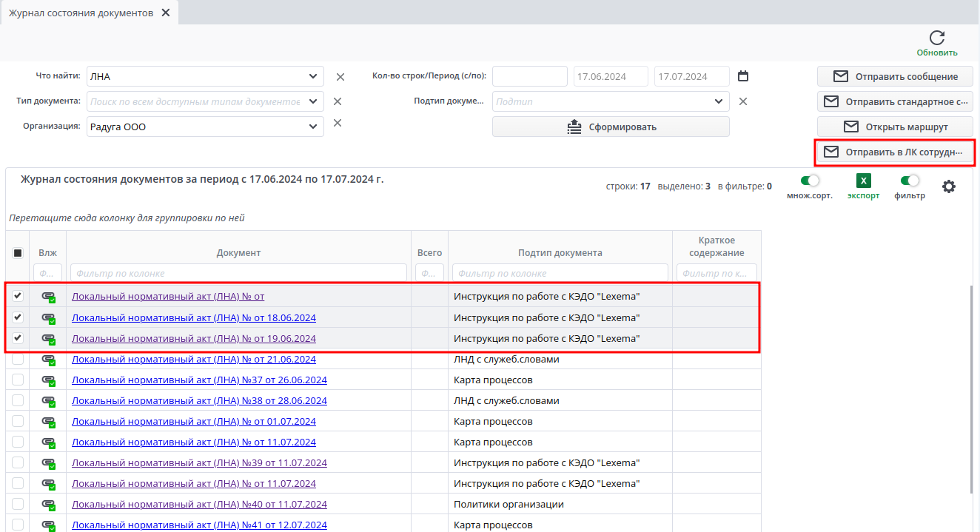Image resolution: width=980 pixels, height=532 pixels.
Task: Click the Всего column filter field
Action: (x=429, y=273)
